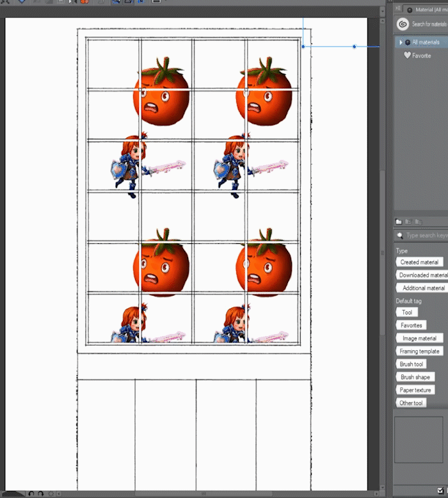Screen dimensions: 448x498
Task: Filter by Downloaded material tag
Action: click(x=422, y=275)
